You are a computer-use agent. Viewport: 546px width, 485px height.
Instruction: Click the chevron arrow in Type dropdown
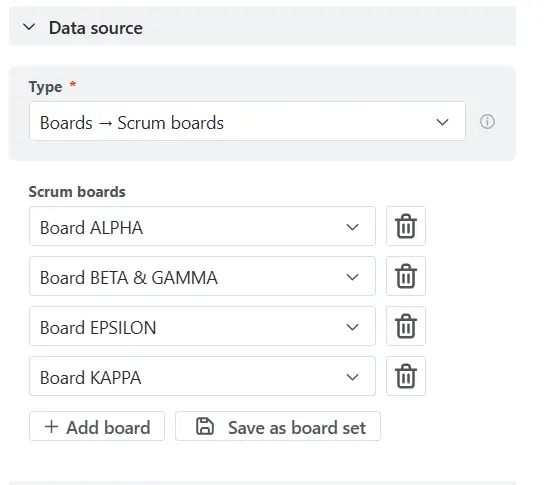(x=443, y=122)
